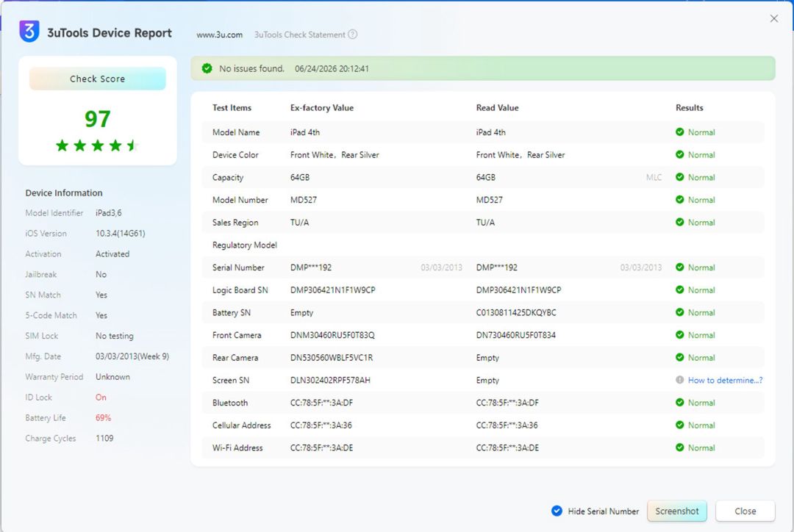Image resolution: width=794 pixels, height=532 pixels.
Task: Click the report timestamp 06/24/2026 20:12:41
Action: tap(332, 69)
